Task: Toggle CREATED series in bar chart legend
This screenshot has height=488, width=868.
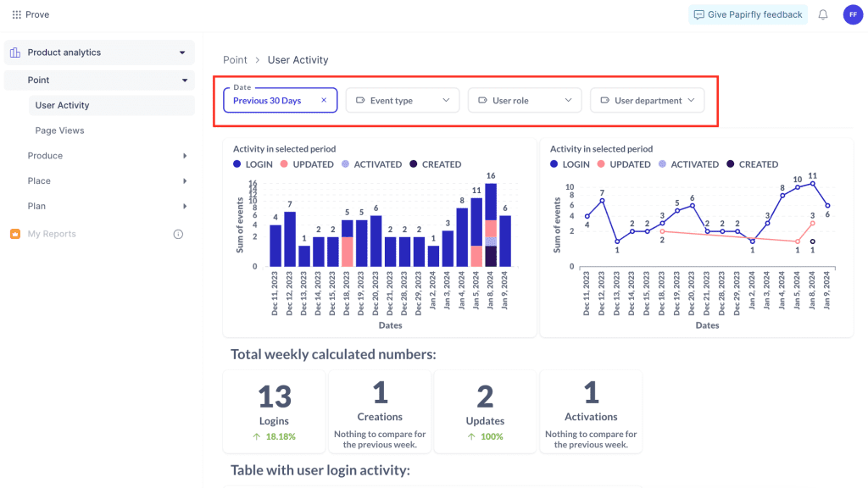Action: (436, 164)
